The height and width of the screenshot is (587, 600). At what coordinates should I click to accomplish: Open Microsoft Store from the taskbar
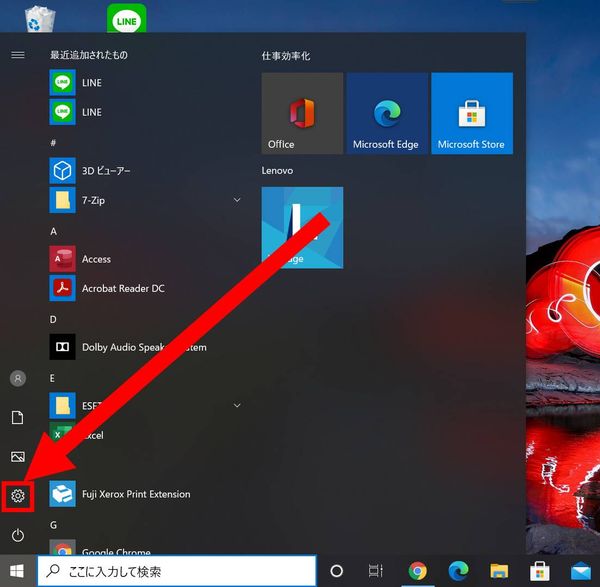(540, 571)
